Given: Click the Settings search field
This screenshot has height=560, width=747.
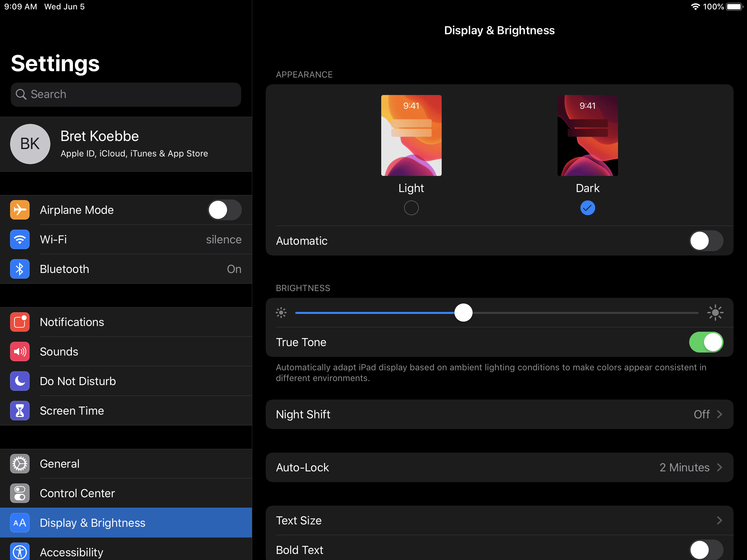Looking at the screenshot, I should pyautogui.click(x=126, y=95).
